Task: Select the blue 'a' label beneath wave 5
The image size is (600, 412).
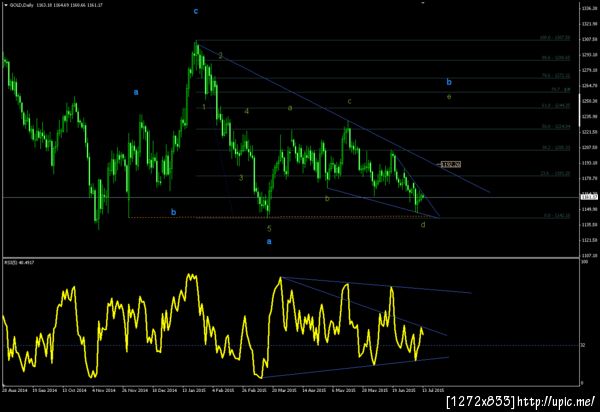Action: click(269, 241)
